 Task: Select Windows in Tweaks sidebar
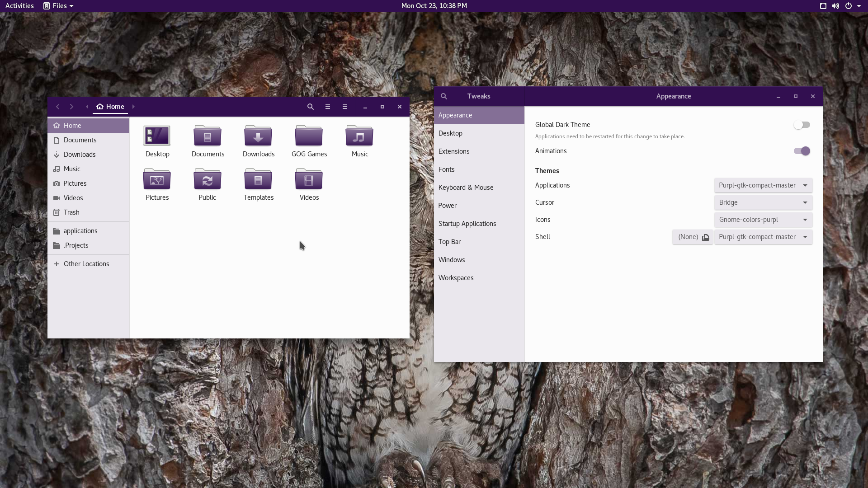pos(479,260)
